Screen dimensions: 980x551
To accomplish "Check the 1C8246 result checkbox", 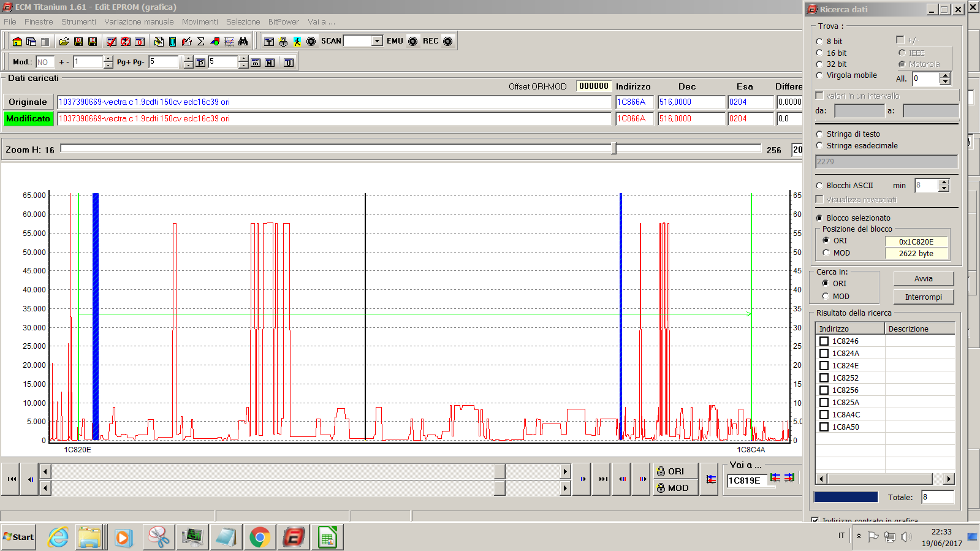I will click(824, 341).
